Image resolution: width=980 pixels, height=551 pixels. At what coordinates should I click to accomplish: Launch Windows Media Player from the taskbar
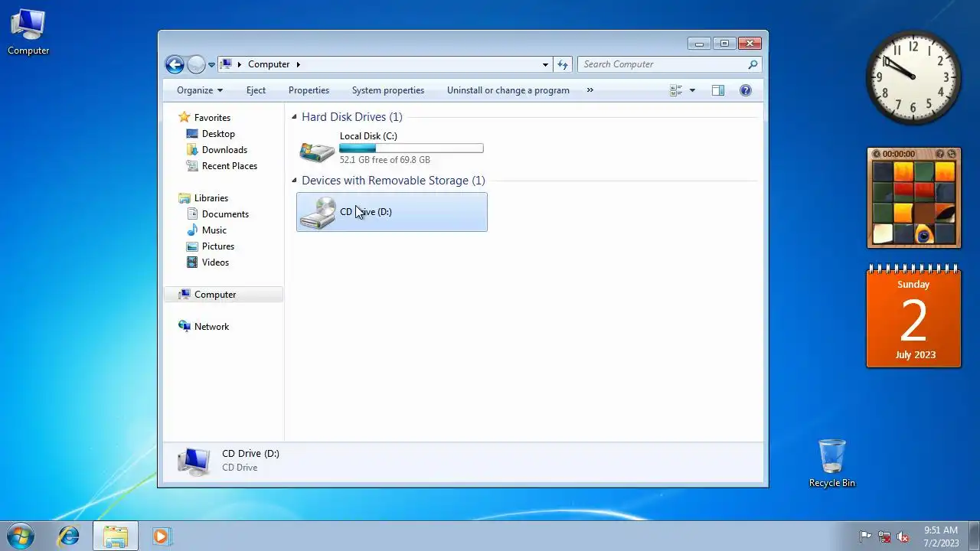coord(161,536)
